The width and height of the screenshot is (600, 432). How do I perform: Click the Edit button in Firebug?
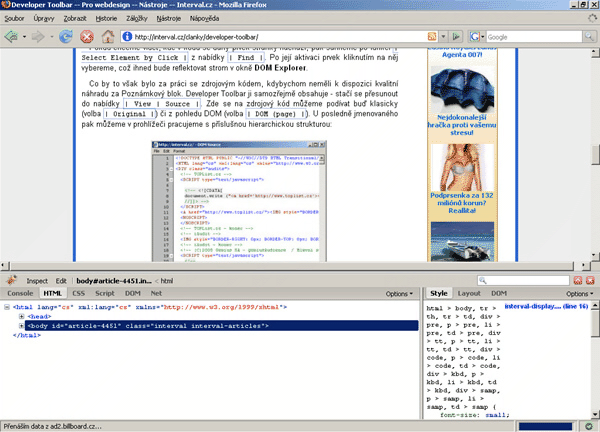[61, 281]
